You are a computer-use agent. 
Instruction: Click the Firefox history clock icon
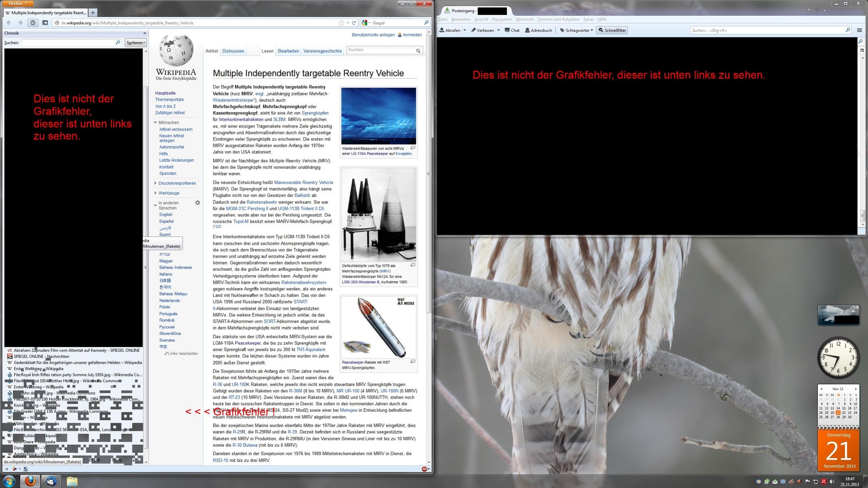[33, 23]
